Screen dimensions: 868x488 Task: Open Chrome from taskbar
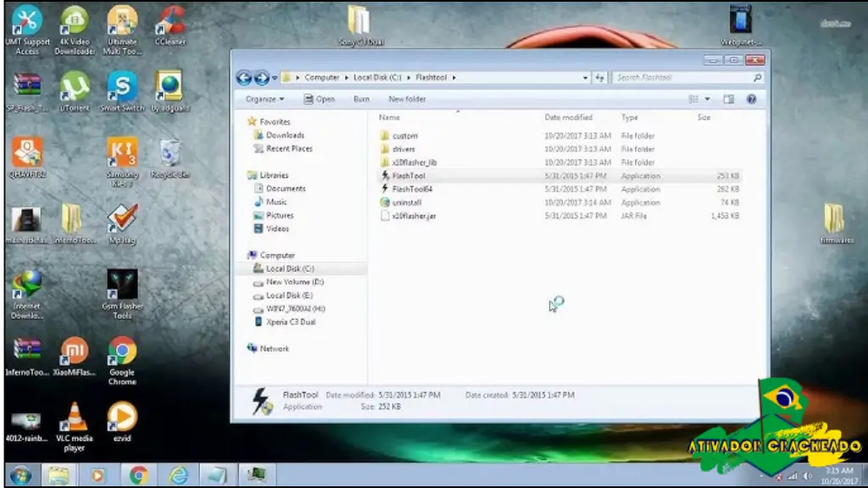pos(138,475)
